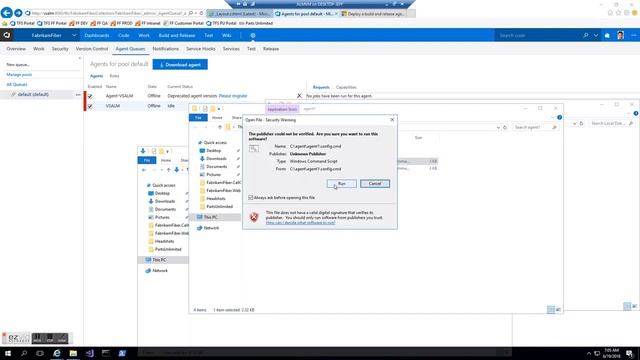Open the Windows Start button

point(7,353)
